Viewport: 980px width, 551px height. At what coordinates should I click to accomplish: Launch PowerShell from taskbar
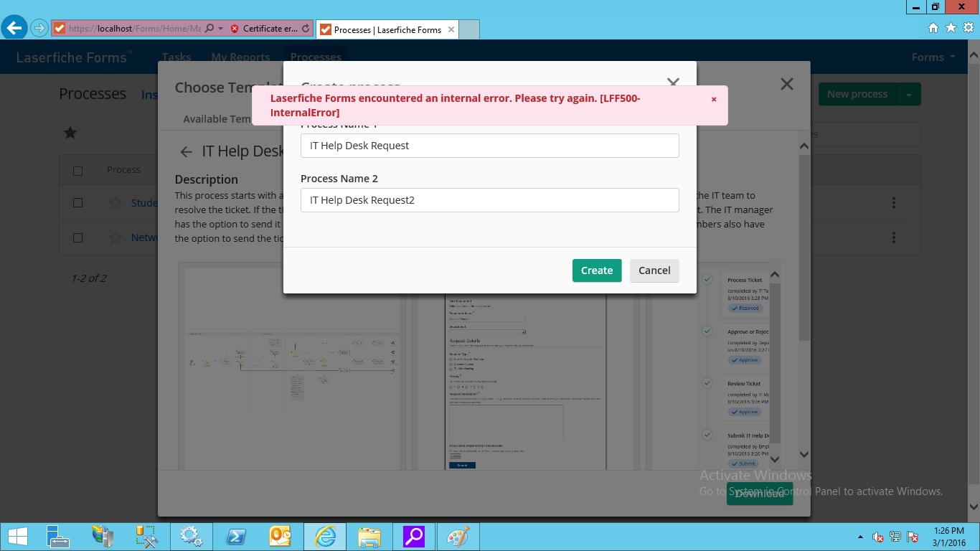[x=235, y=537]
